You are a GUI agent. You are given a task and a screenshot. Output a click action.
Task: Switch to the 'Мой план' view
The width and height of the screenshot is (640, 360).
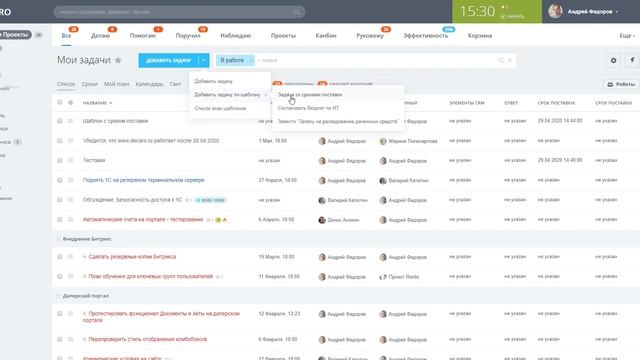point(116,84)
